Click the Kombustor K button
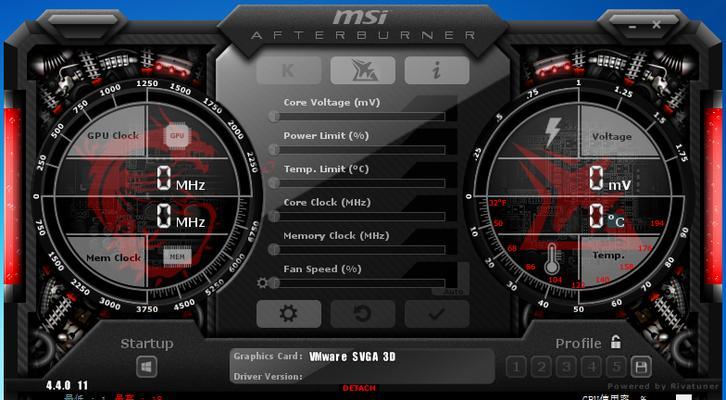This screenshot has width=726, height=400. [288, 70]
